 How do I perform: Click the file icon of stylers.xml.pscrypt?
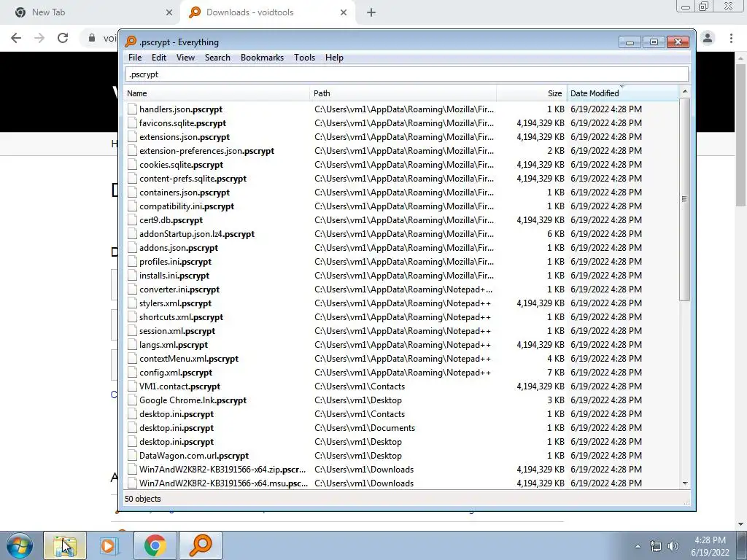tap(132, 303)
